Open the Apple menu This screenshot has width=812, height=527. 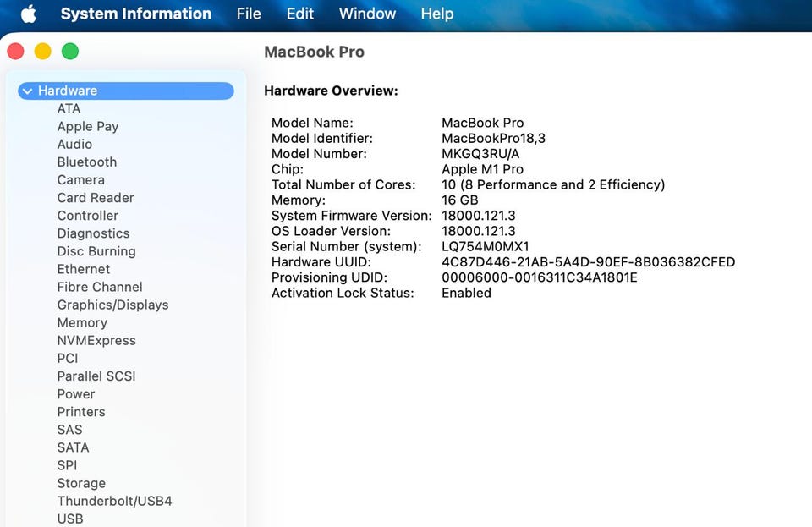point(29,14)
